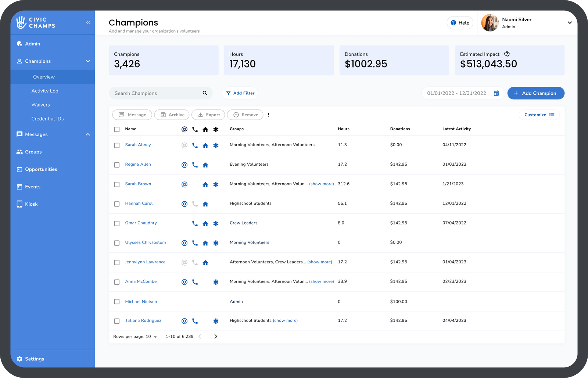Click Sarah Abney's phone icon
The image size is (588, 378).
pos(195,145)
